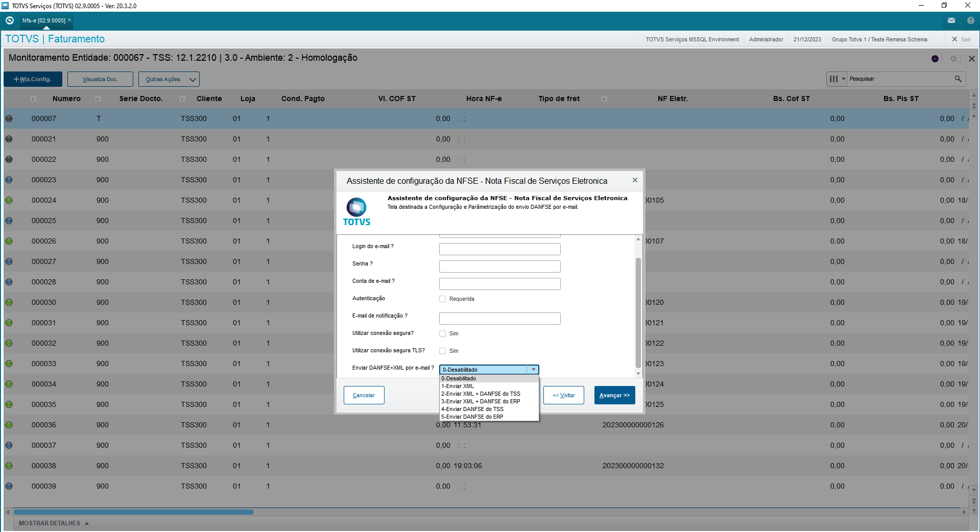Click status circle of row 000038

(x=9, y=466)
